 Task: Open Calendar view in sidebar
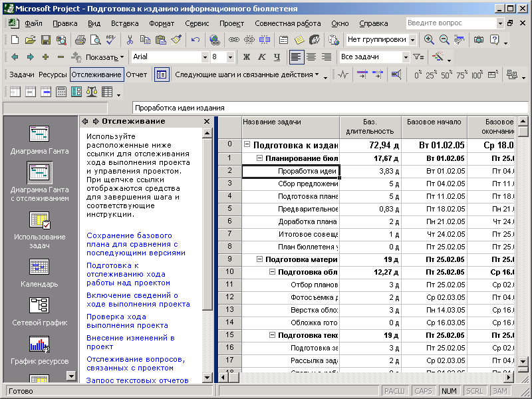(x=39, y=273)
